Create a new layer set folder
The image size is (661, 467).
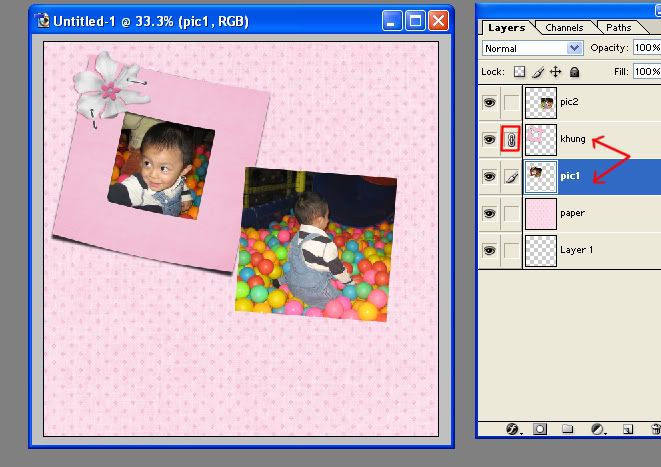coord(568,429)
